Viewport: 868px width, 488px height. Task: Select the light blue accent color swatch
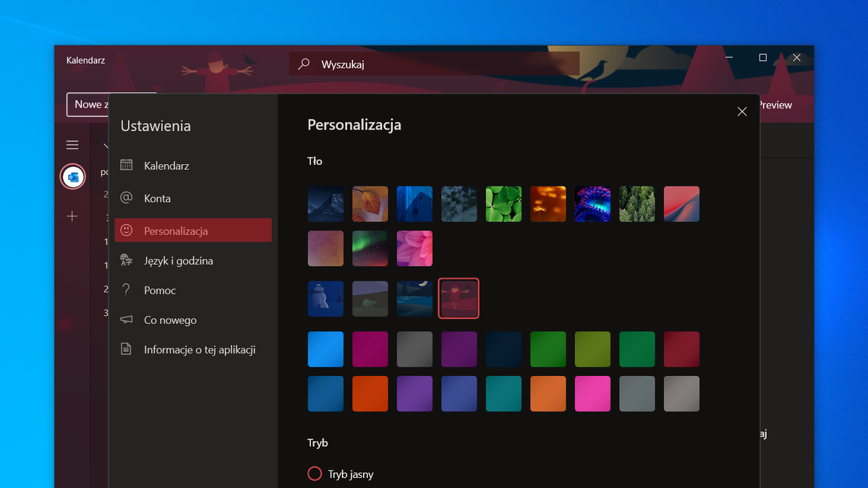(x=325, y=349)
